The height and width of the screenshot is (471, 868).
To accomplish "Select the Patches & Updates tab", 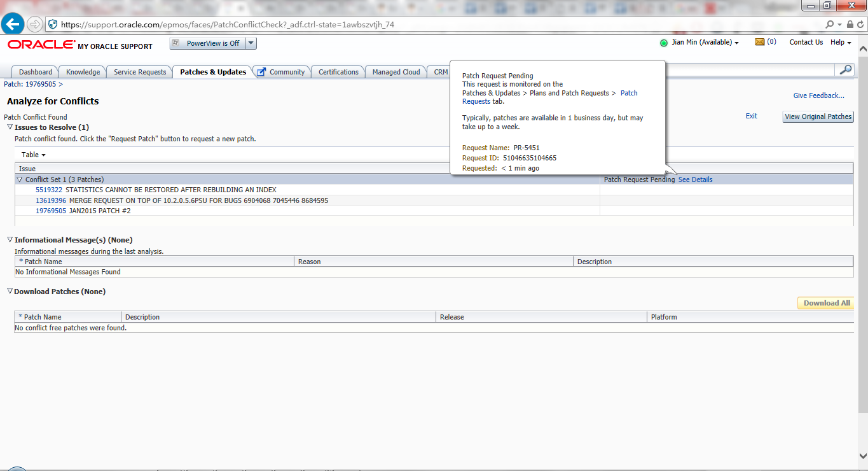I will (213, 72).
